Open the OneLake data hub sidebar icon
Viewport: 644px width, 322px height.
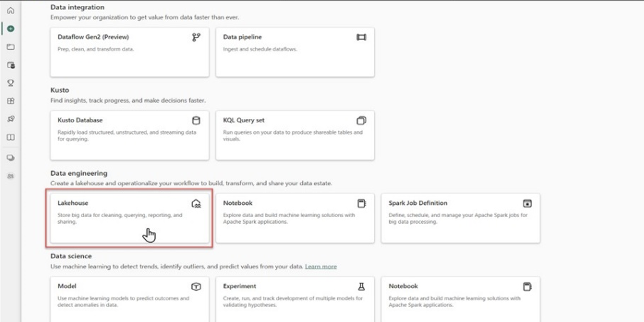point(11,65)
